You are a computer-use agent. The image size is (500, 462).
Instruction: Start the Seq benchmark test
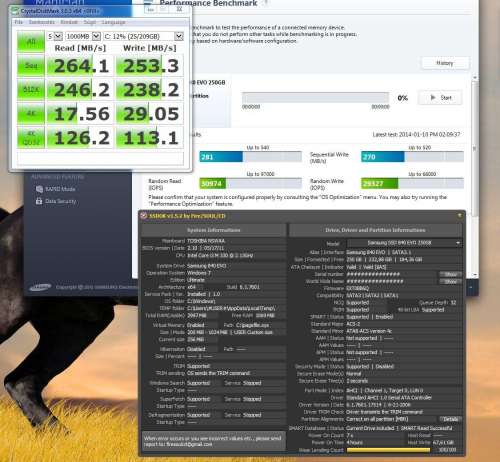click(31, 66)
